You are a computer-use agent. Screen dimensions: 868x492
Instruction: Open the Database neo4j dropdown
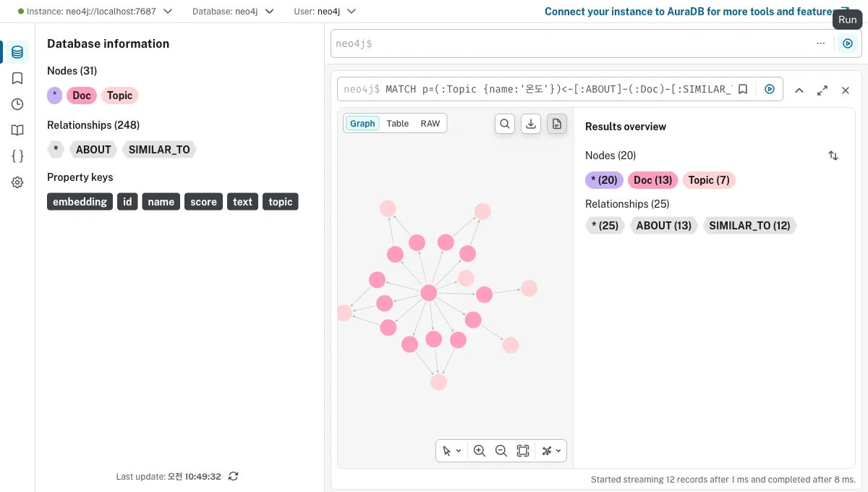point(234,12)
